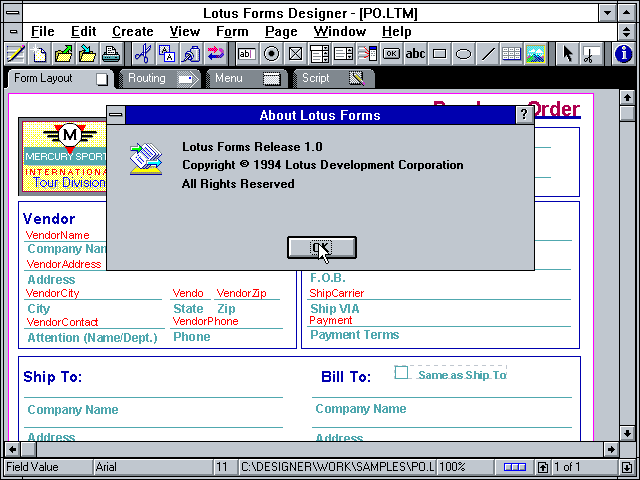Viewport: 640px width, 480px height.
Task: Click the Copy toolbar icon
Action: tap(167, 54)
